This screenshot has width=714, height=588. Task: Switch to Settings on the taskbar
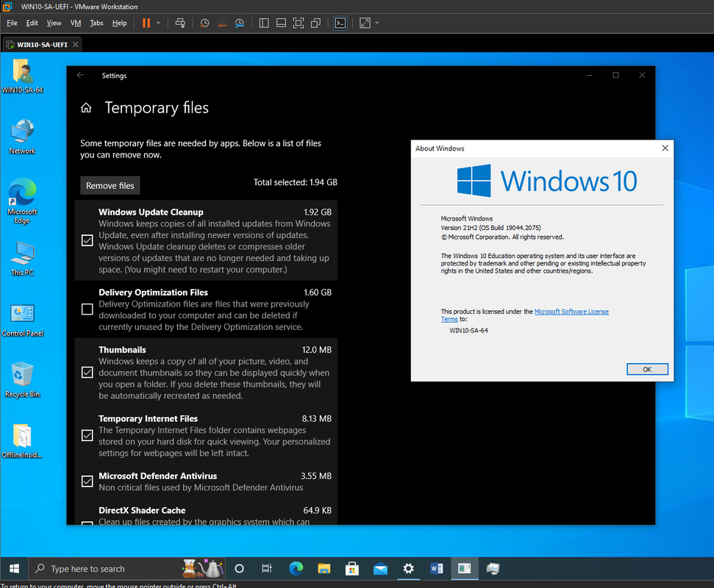pos(408,568)
